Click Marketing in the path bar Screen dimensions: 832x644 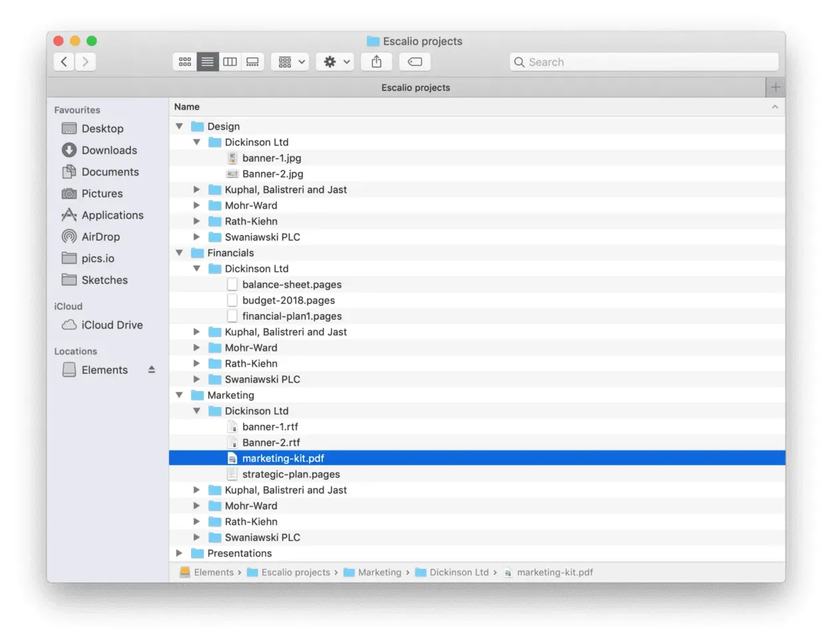(x=379, y=572)
